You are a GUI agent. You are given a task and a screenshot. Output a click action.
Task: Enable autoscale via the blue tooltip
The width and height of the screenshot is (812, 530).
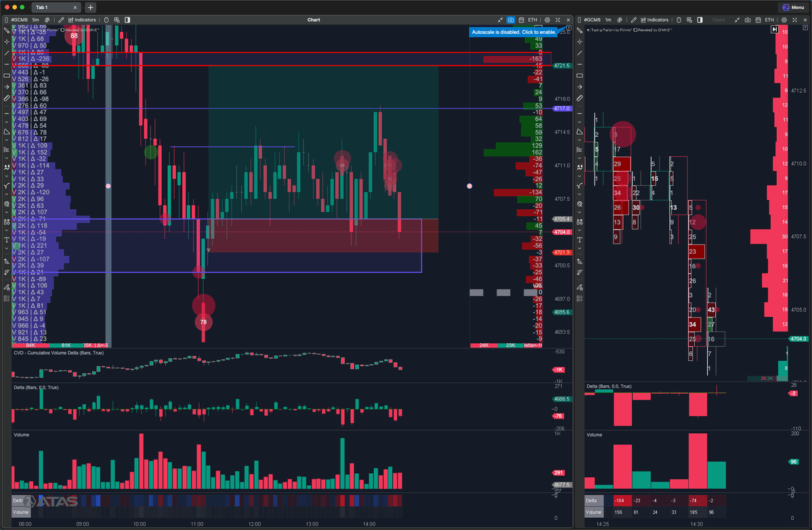tap(514, 32)
